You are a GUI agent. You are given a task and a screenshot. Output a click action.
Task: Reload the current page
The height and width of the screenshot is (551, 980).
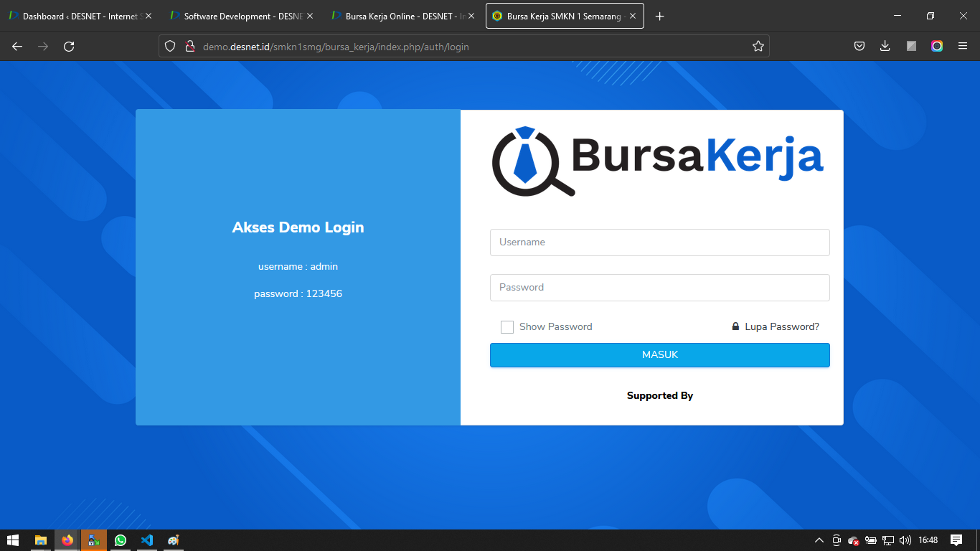click(x=69, y=47)
